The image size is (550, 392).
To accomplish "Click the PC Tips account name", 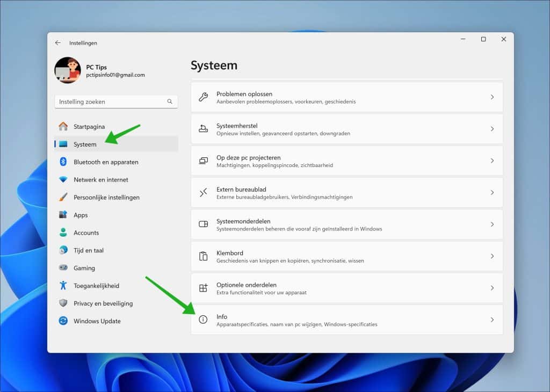I will coord(97,67).
